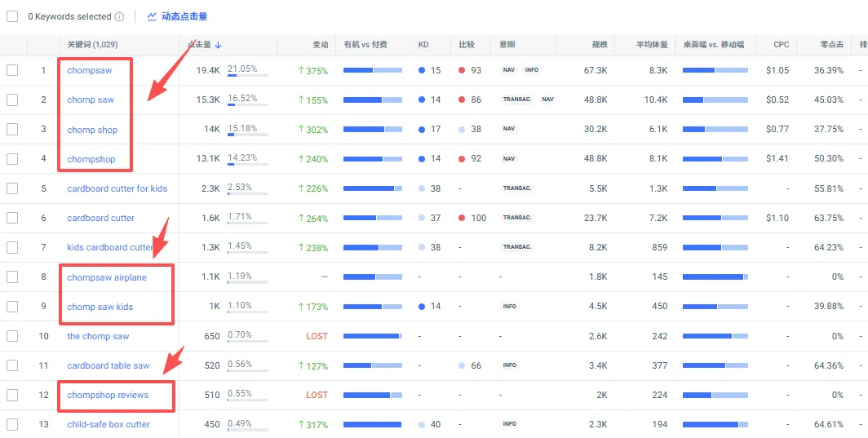Viewport: 868px width, 438px height.
Task: Open the chomp saw keyword link
Action: tap(91, 100)
